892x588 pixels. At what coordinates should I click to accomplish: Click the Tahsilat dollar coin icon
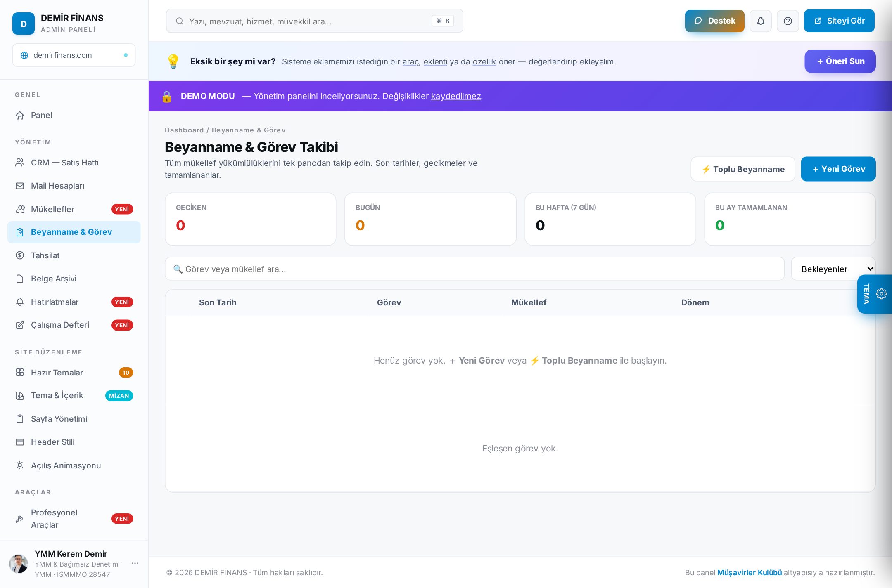pos(20,255)
